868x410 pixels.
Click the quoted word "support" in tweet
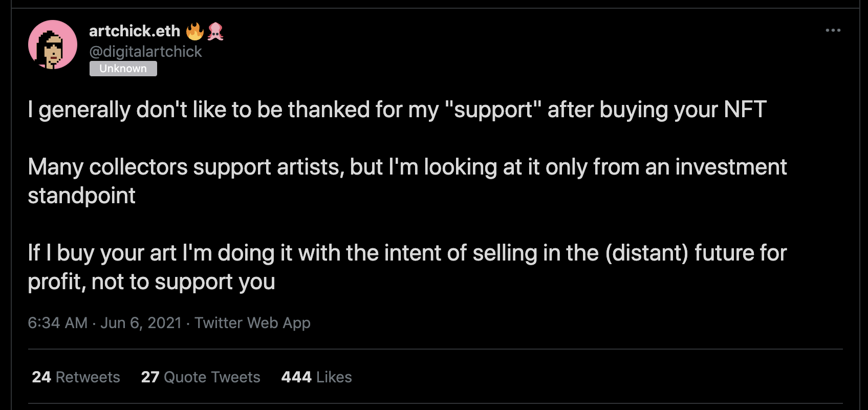click(493, 110)
